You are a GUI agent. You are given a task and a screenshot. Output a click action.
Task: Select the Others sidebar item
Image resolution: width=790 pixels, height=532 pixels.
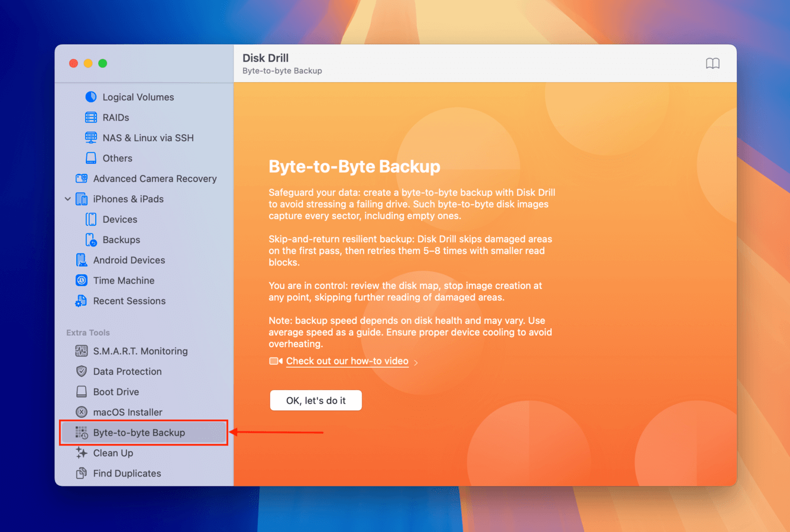pos(118,158)
